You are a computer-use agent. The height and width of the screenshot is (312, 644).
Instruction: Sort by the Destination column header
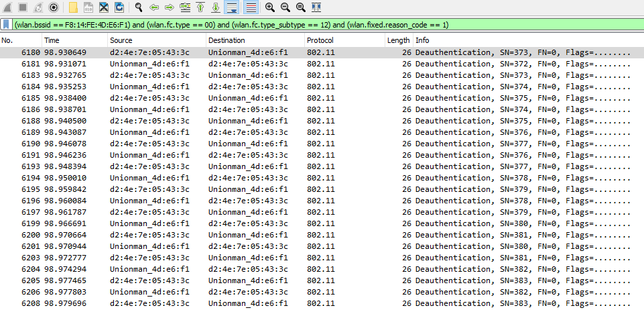point(255,40)
